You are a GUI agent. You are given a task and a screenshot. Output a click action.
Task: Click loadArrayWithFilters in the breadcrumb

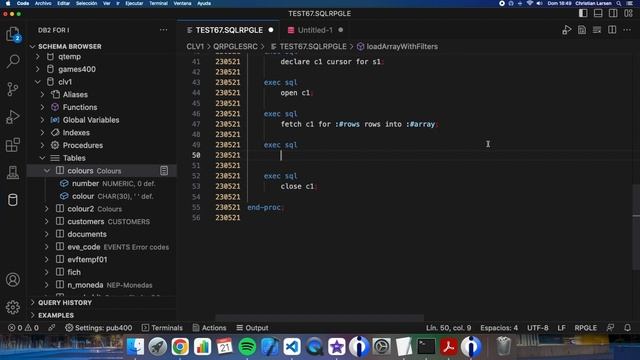tap(402, 47)
